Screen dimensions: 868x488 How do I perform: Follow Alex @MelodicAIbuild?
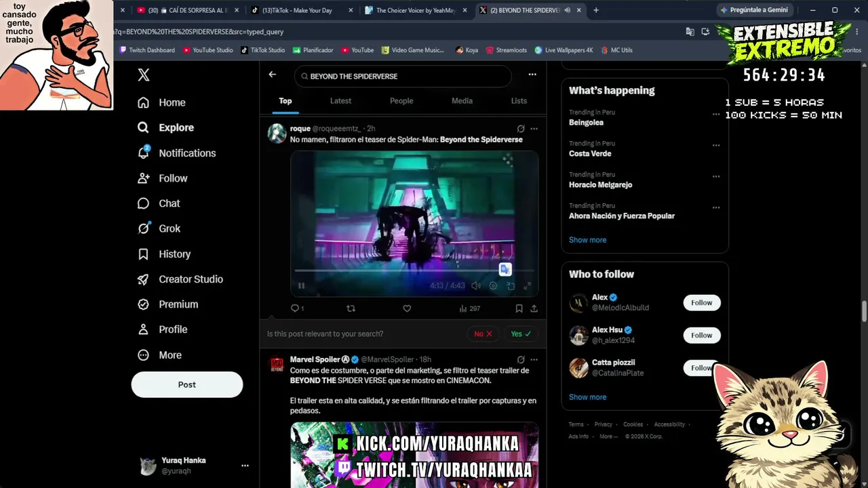[702, 303]
